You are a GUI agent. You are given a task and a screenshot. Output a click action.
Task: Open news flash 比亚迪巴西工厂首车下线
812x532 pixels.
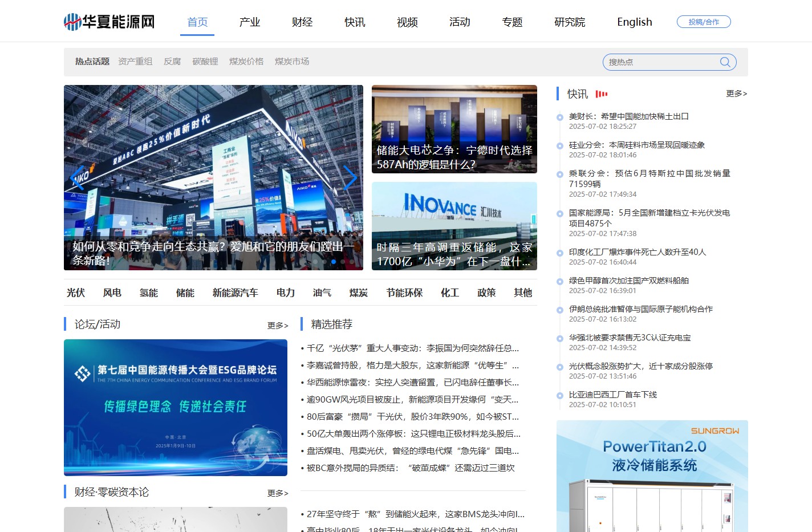tap(613, 395)
